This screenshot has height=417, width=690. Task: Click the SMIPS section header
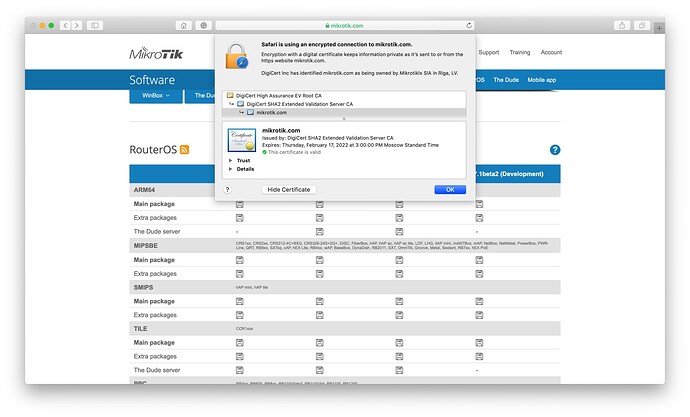click(x=345, y=287)
